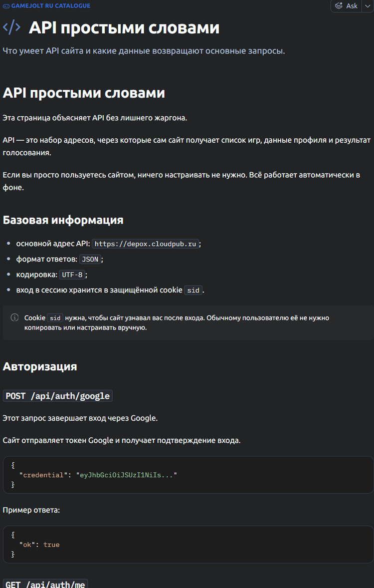Click the "GET /api/auth/me" endpoint heading
This screenshot has height=588, width=374.
click(45, 584)
